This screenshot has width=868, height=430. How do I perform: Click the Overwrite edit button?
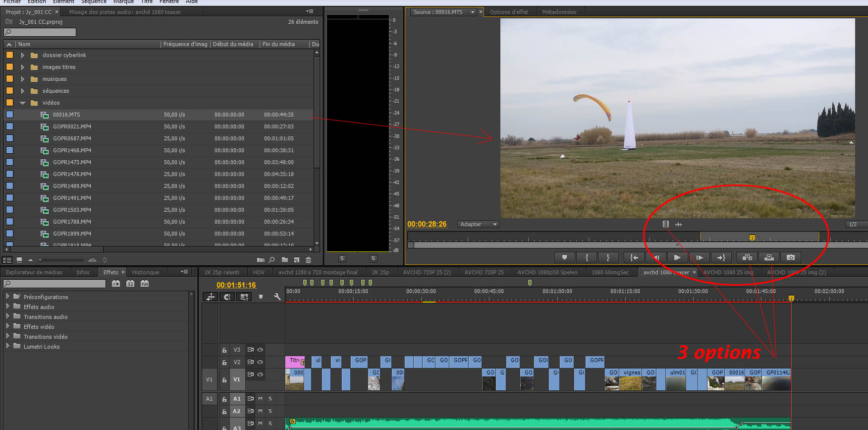coord(769,257)
